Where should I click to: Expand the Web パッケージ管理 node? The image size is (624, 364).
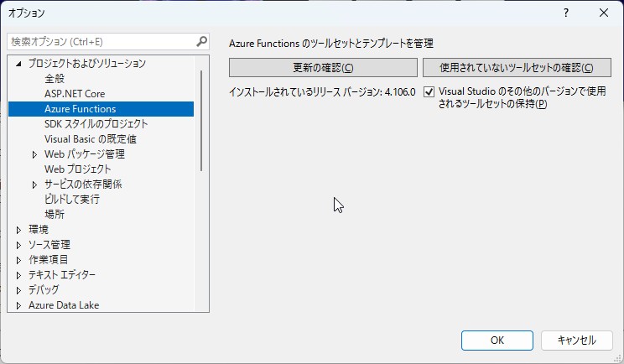click(34, 154)
